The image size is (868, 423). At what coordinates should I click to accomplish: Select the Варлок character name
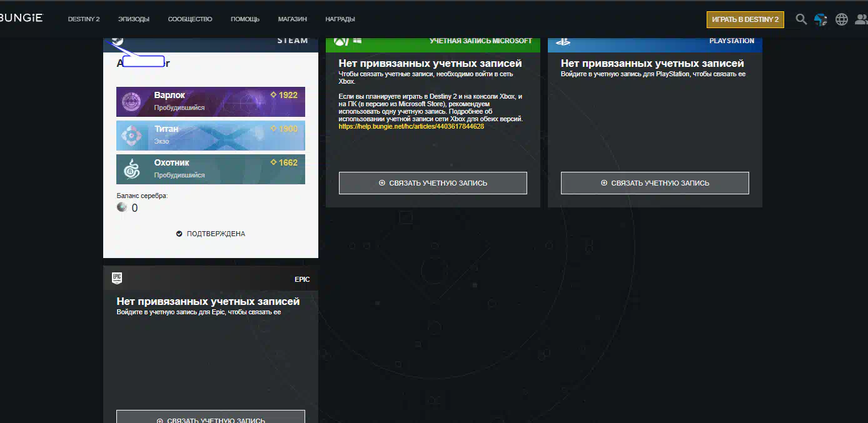pos(169,95)
